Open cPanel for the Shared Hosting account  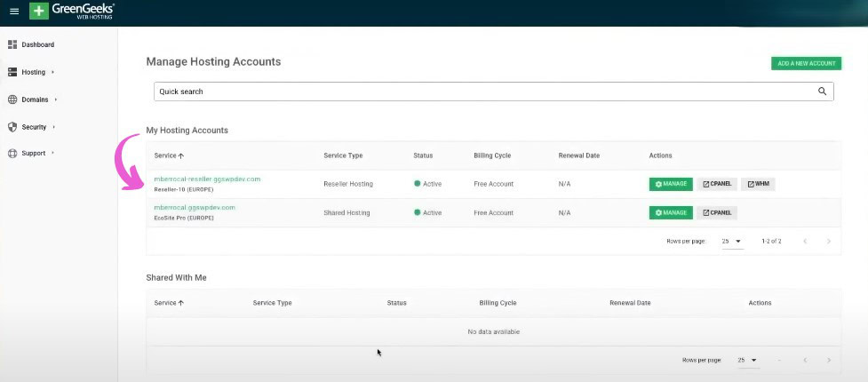click(717, 212)
